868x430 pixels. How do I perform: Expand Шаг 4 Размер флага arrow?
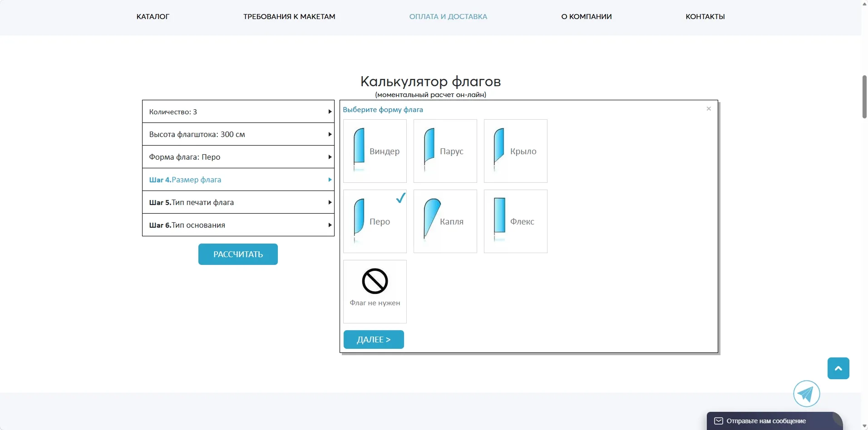(x=330, y=180)
